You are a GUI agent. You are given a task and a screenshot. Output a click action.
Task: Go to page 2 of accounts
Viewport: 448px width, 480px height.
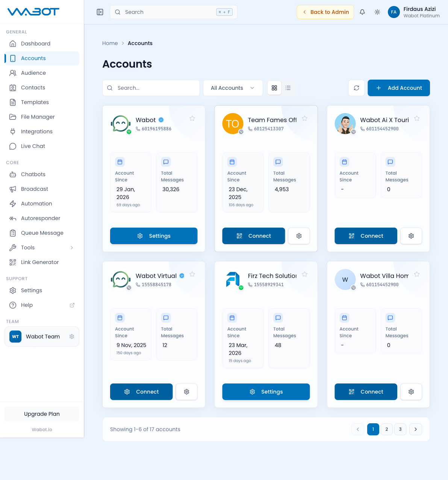point(387,429)
